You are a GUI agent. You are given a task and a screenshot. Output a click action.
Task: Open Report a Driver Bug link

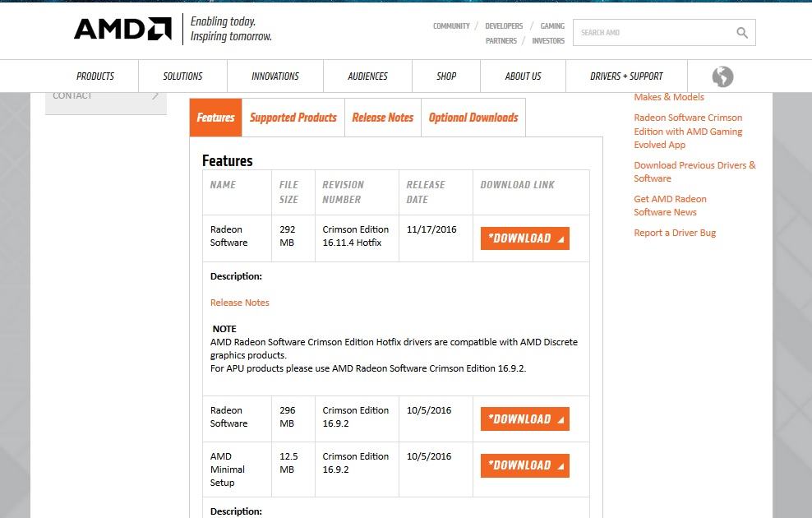(x=675, y=233)
